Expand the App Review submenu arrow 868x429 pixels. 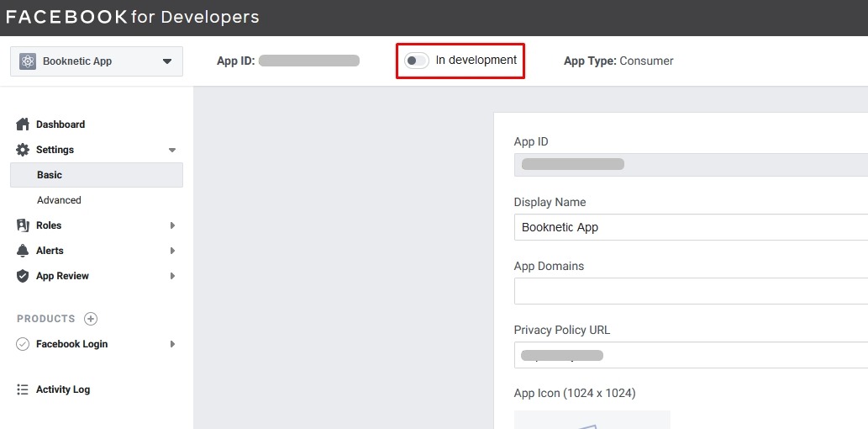pos(172,276)
